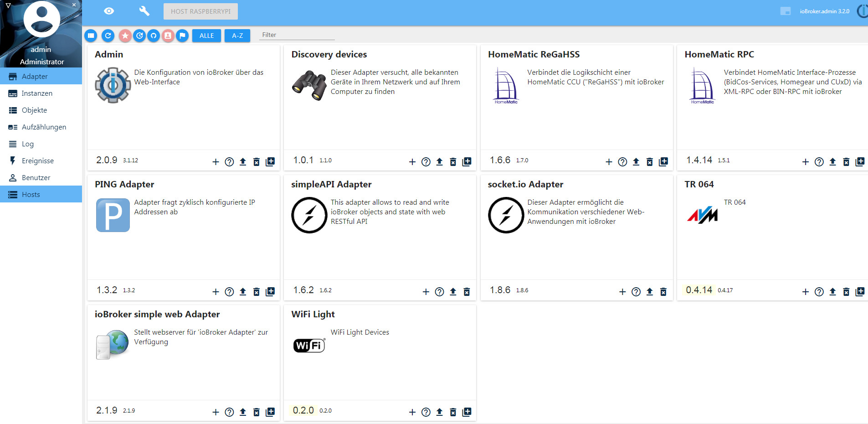Open the readme help for Discovery devices

pos(425,162)
